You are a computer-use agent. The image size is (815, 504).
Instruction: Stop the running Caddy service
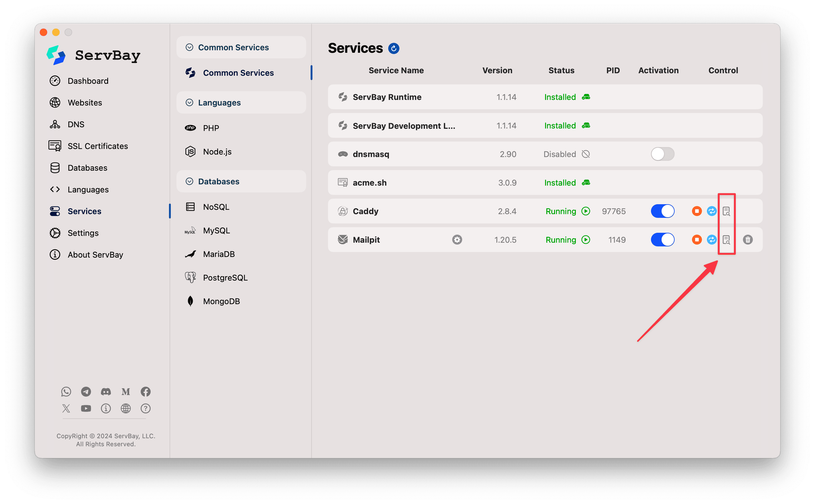(697, 211)
